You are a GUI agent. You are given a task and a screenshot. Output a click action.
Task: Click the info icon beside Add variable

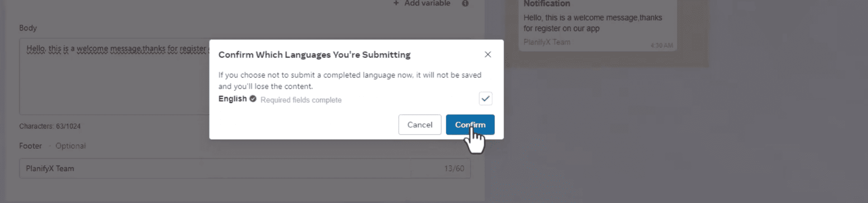(x=465, y=4)
